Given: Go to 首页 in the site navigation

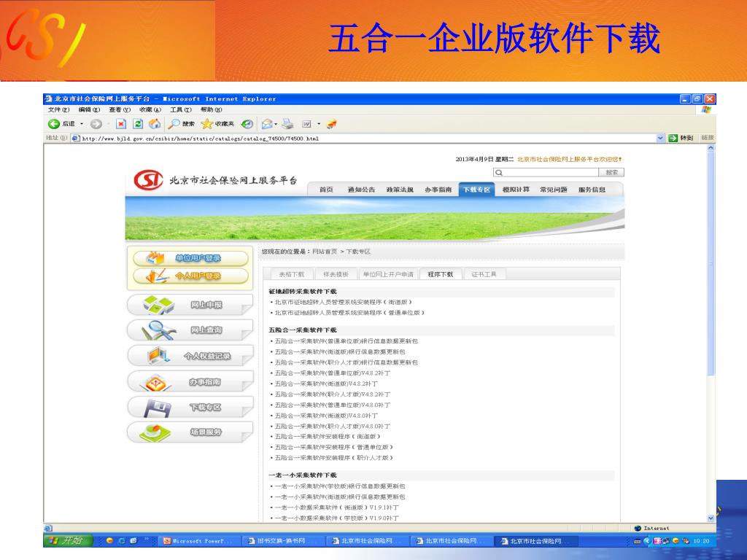Looking at the screenshot, I should point(326,190).
